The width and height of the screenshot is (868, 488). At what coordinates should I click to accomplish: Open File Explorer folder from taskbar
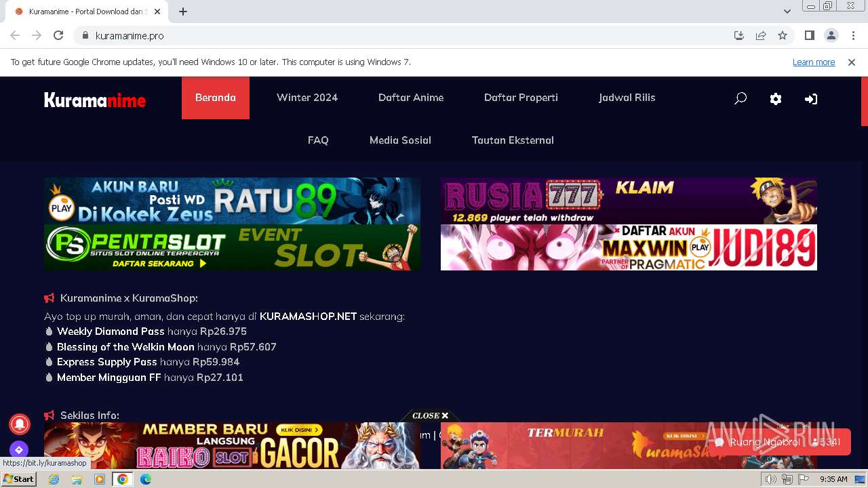[77, 479]
